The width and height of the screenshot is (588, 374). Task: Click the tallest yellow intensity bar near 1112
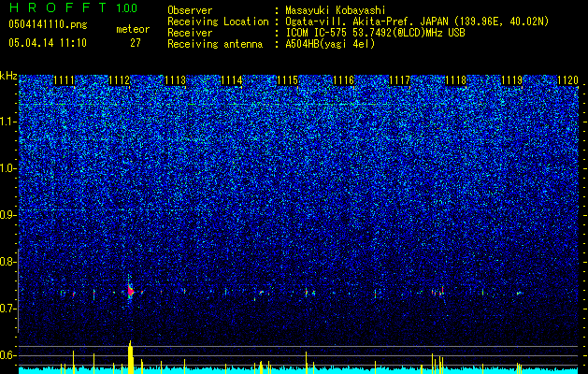coord(131,357)
